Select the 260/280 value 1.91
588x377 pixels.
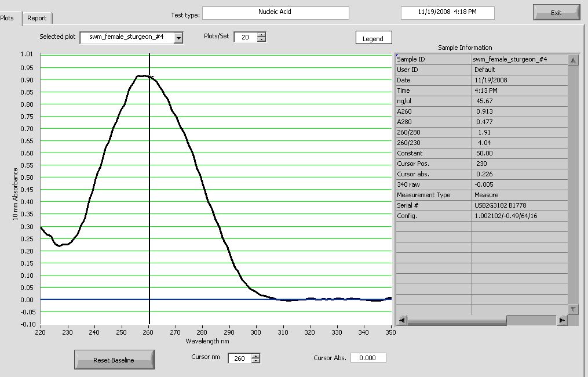click(x=484, y=133)
